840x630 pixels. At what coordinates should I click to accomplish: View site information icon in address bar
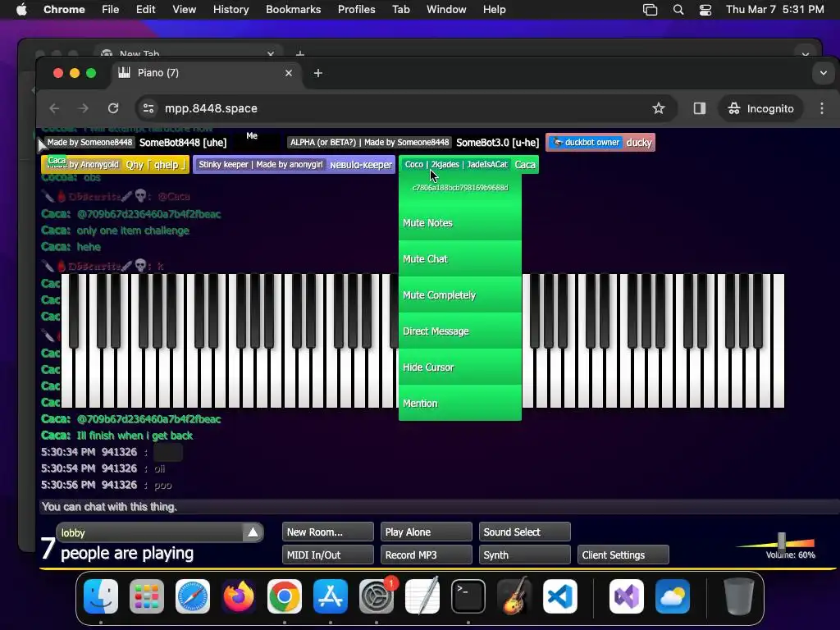(148, 108)
